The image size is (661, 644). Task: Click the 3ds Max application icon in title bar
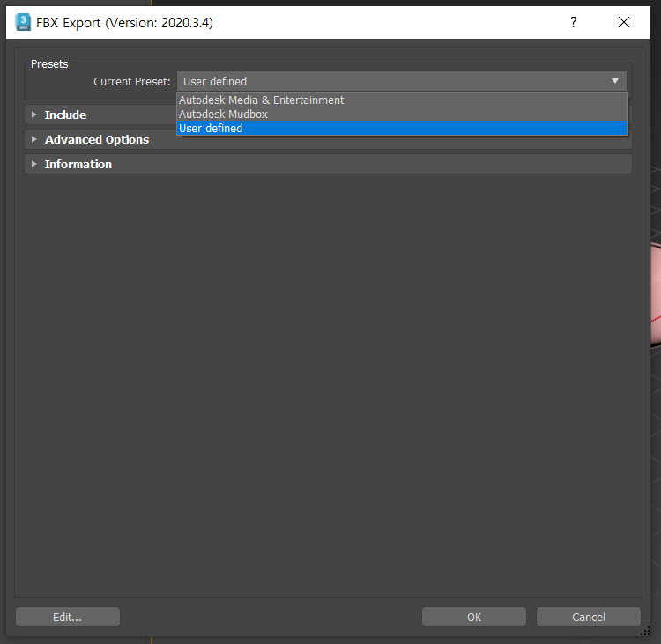(x=23, y=22)
